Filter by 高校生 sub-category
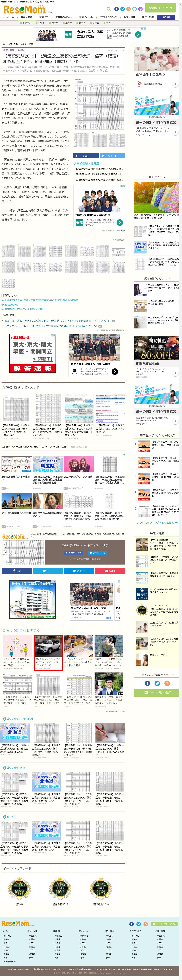 [67, 23]
